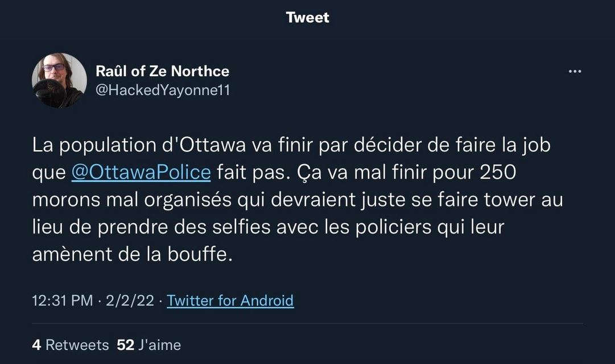Click the profile avatar photo
Screen dimensions: 615x364
(59, 80)
